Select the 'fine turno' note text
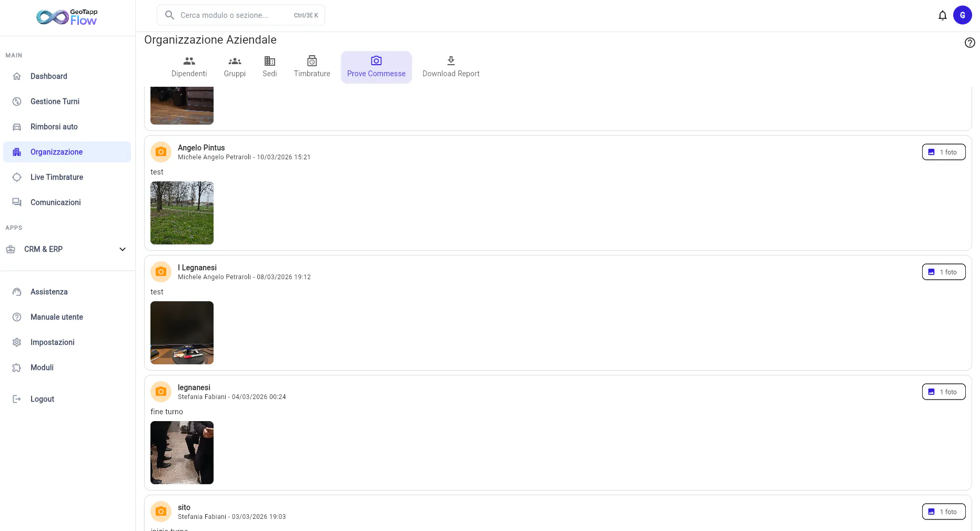 (x=167, y=412)
